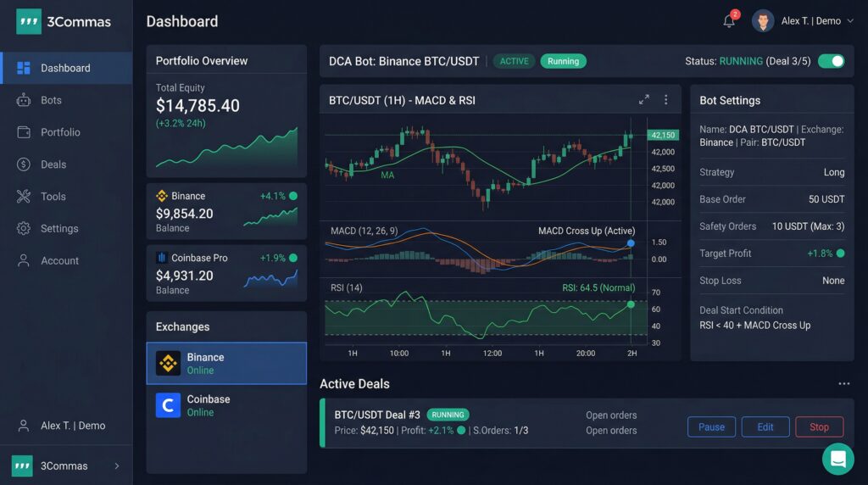Viewport: 868px width, 485px height.
Task: Pause BTC/USDT Deal #3
Action: click(711, 426)
